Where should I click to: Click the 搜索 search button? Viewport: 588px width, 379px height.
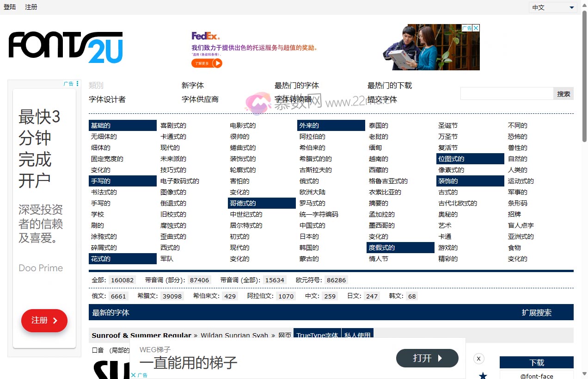[563, 93]
